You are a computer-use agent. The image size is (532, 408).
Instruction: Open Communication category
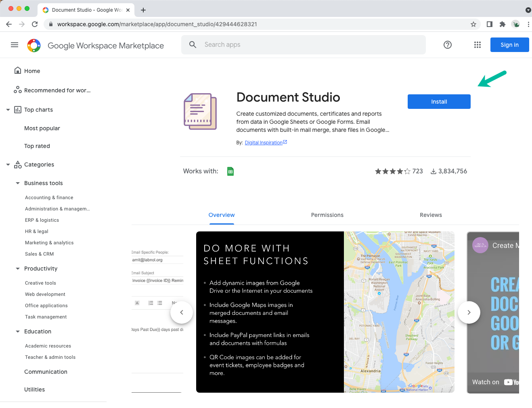(x=46, y=372)
